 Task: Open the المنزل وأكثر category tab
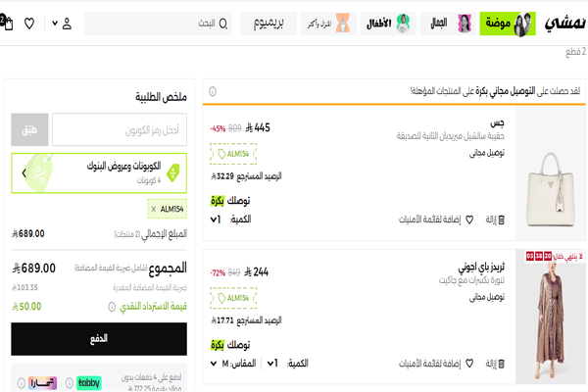coord(328,24)
